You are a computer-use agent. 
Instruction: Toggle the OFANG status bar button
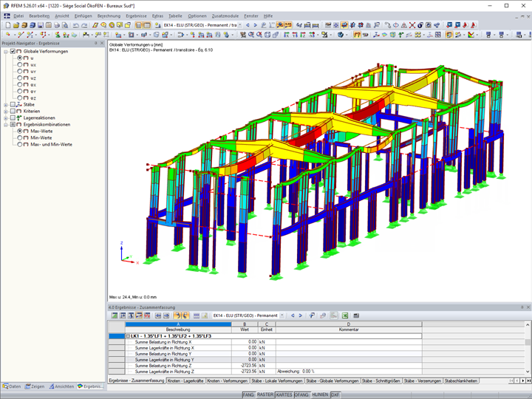click(x=301, y=395)
